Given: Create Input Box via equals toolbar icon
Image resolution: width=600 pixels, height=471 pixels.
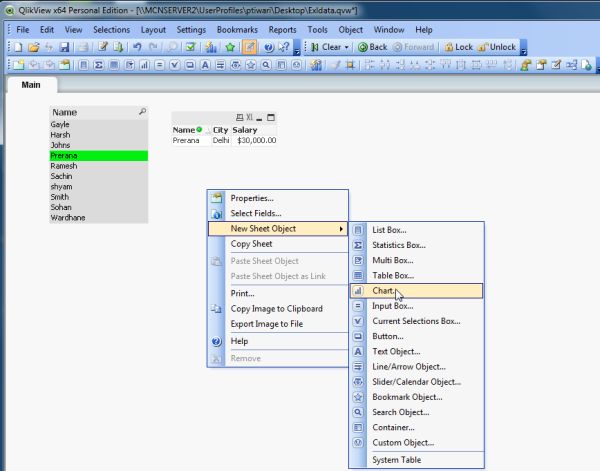Looking at the screenshot, I should point(160,65).
